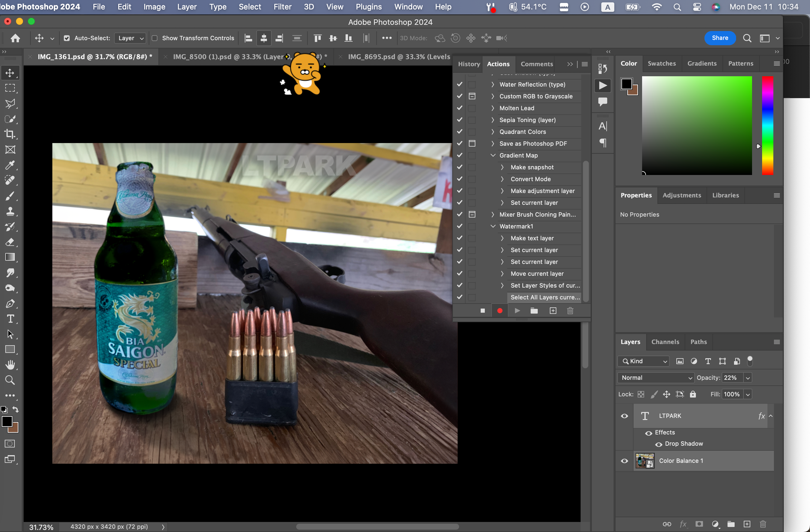Viewport: 810px width, 532px height.
Task: Select the Horizontal Type tool
Action: (x=10, y=319)
